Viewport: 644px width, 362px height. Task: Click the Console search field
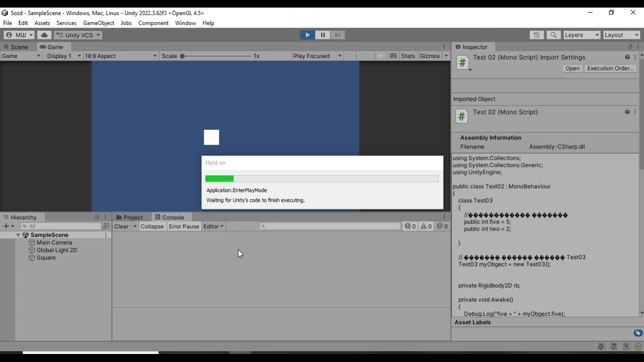330,227
